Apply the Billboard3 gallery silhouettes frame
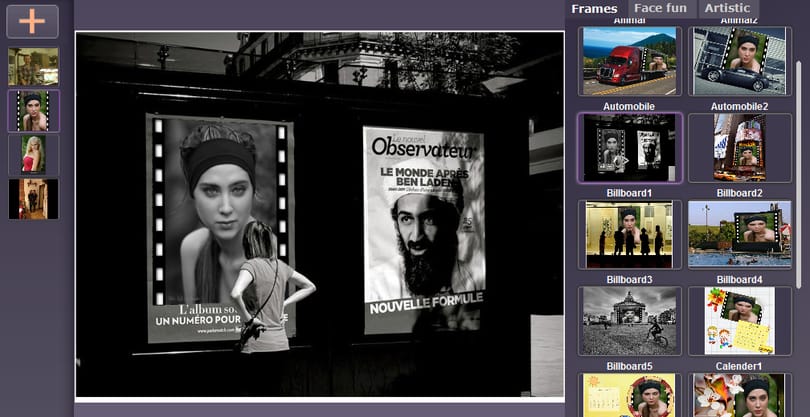810x417 pixels. (x=630, y=235)
